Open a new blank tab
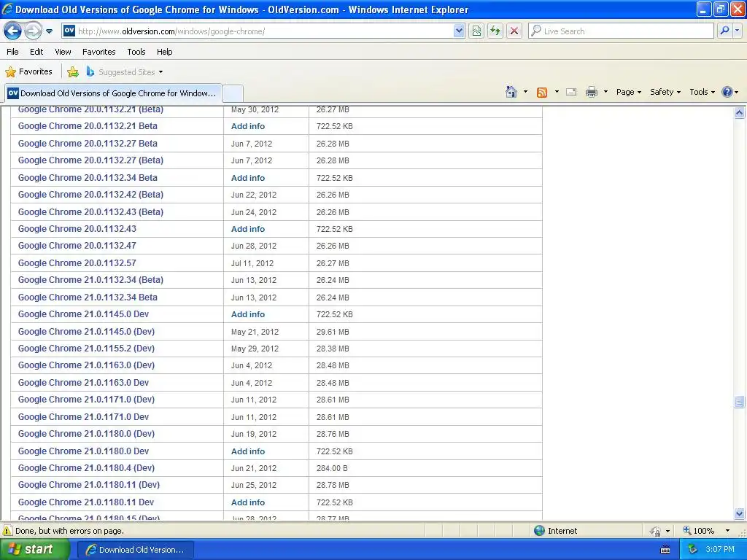Screen dimensions: 747x560 (x=233, y=93)
